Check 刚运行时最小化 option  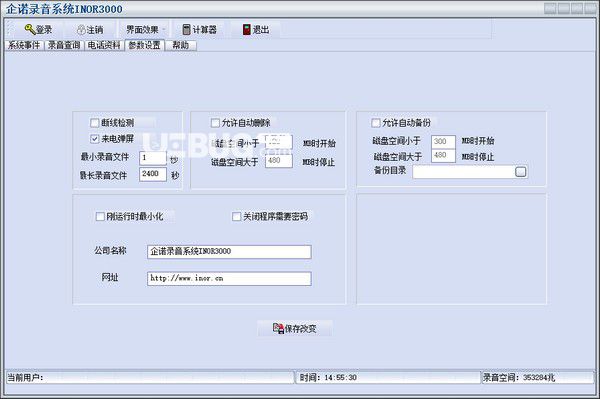click(100, 217)
